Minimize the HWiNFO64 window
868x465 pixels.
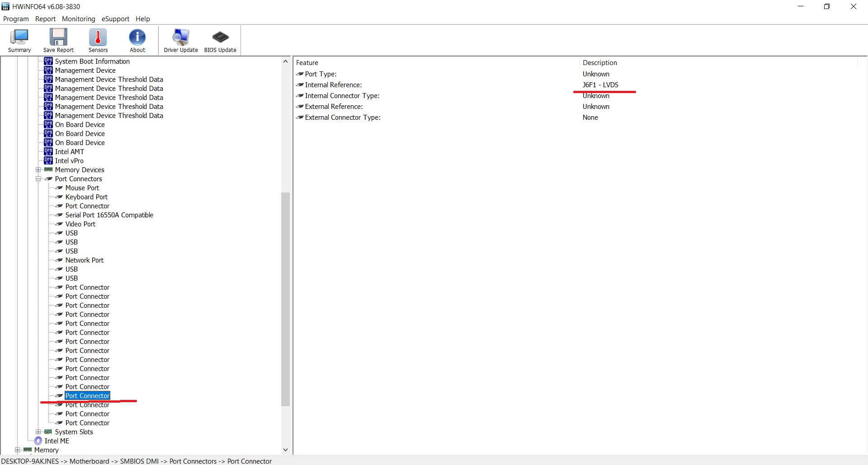click(801, 6)
